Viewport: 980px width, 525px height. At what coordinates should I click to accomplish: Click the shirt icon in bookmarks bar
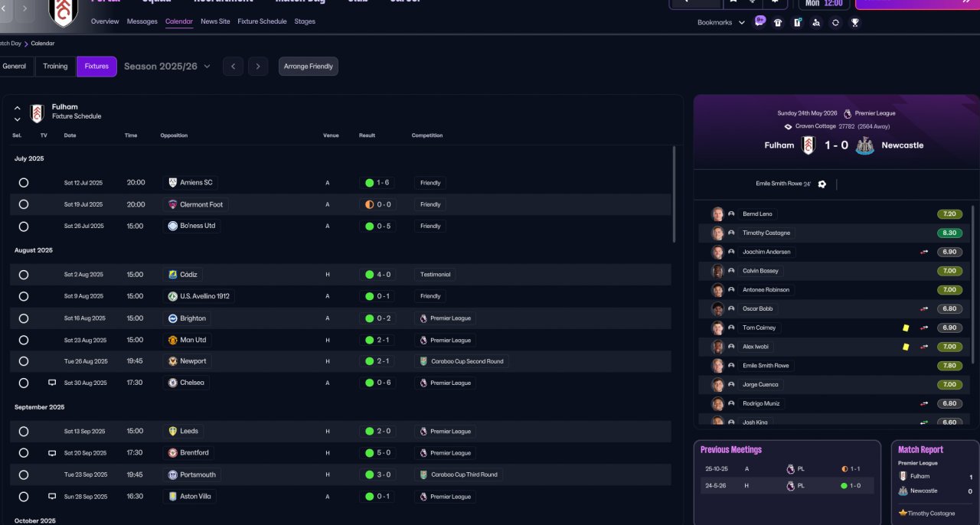pos(778,22)
